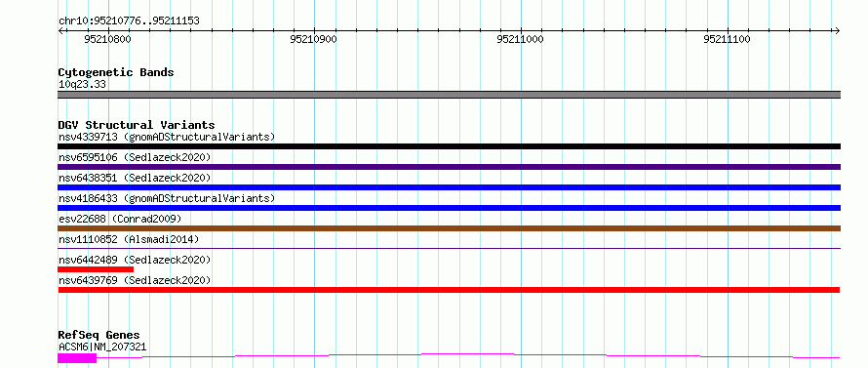Click the black nsv4339713 variant bar
Screen dimensions: 868x368
(x=449, y=146)
